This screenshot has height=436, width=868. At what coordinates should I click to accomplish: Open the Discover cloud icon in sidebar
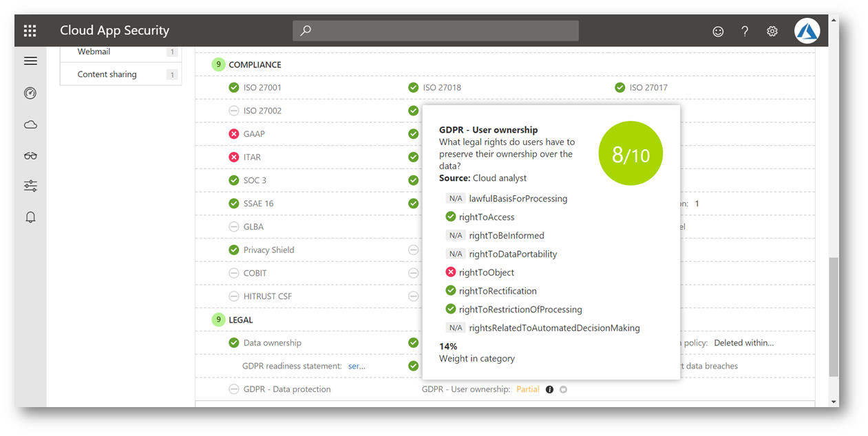(x=30, y=124)
